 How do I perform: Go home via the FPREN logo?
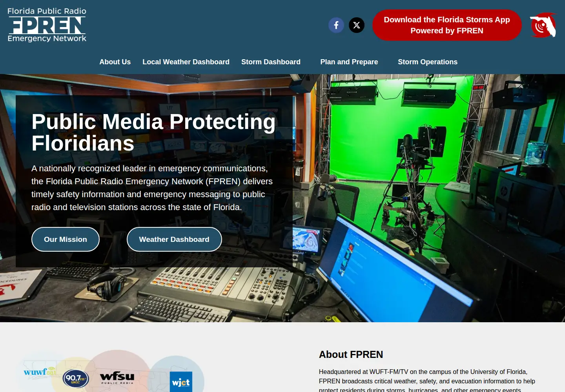pyautogui.click(x=47, y=25)
